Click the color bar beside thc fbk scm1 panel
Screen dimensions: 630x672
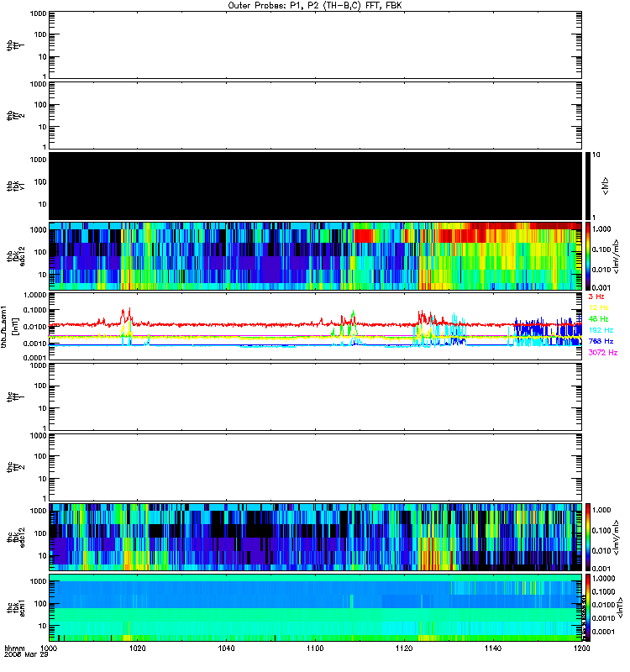pyautogui.click(x=587, y=607)
